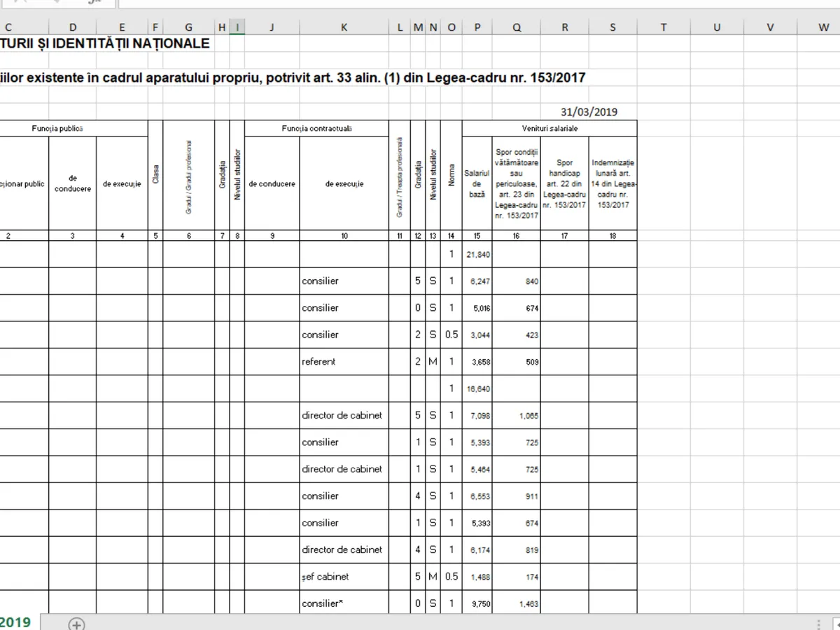Image resolution: width=840 pixels, height=630 pixels.
Task: Select the 21,840 base salary cell
Action: (x=477, y=255)
